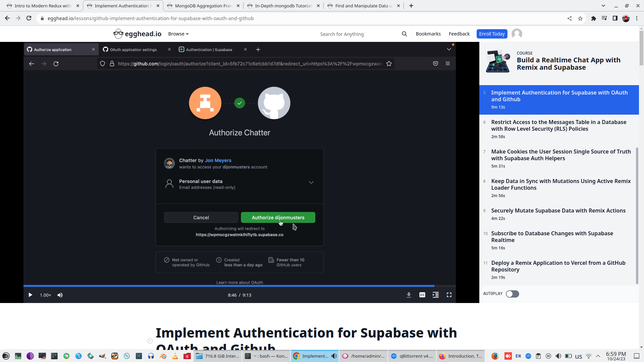Screen dimensions: 644x362
Task: Enter fullscreen video mode
Action: click(449, 295)
